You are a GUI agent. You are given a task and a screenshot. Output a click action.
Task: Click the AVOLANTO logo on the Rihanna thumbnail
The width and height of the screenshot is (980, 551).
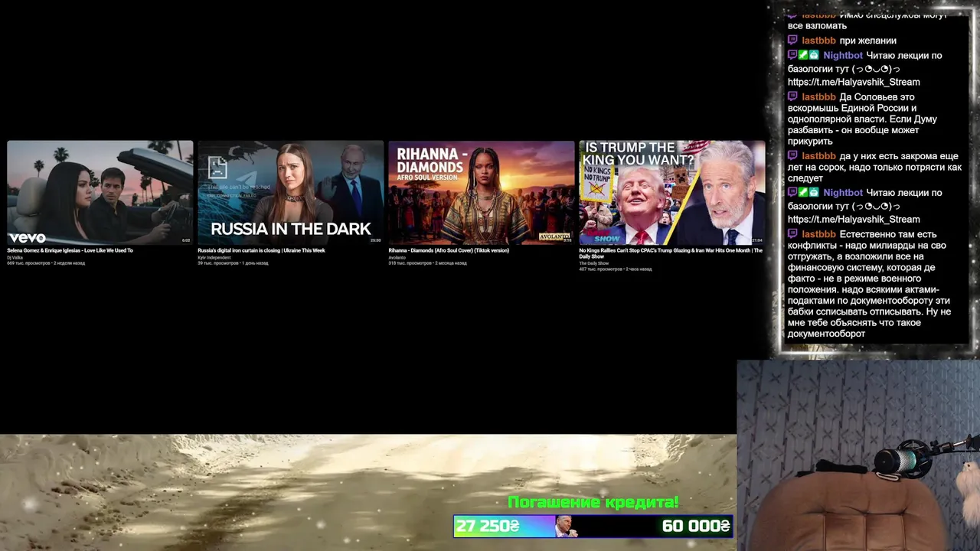tap(555, 237)
